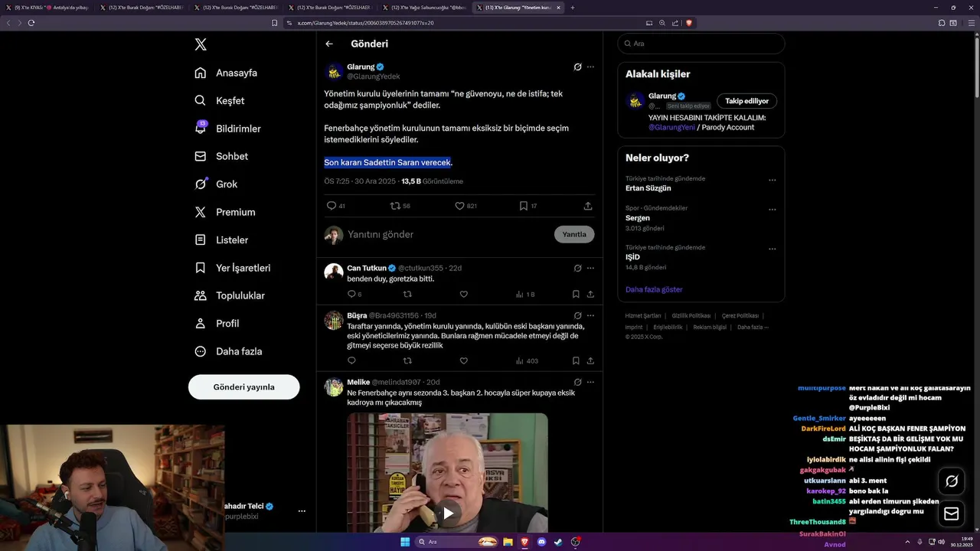Switch to the Yağız Sabuncuoğlu tab

tap(425, 8)
